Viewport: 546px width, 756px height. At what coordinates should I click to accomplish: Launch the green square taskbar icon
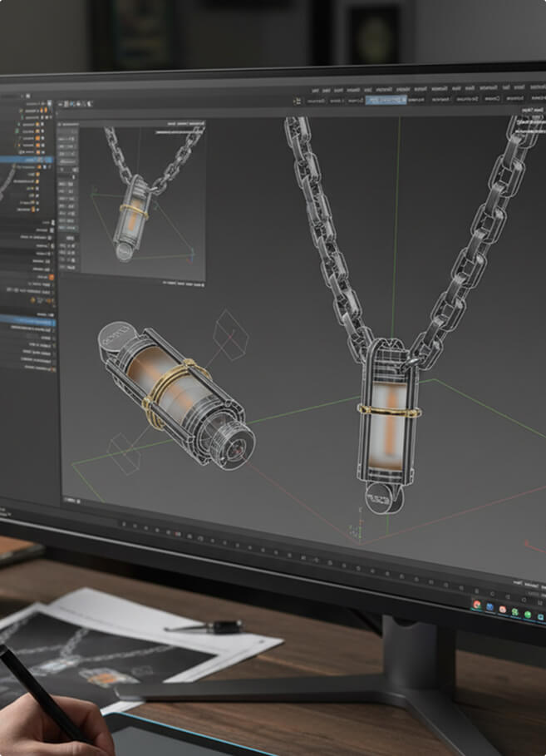tap(515, 612)
